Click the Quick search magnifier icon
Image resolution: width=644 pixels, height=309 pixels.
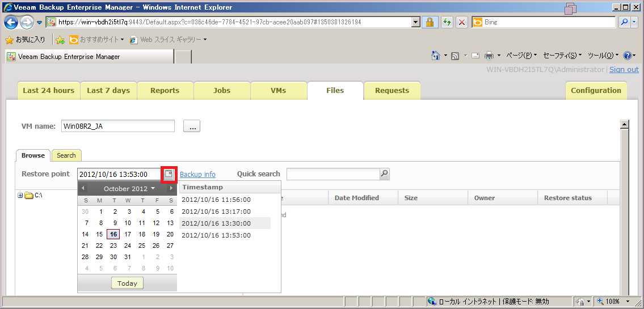click(385, 174)
